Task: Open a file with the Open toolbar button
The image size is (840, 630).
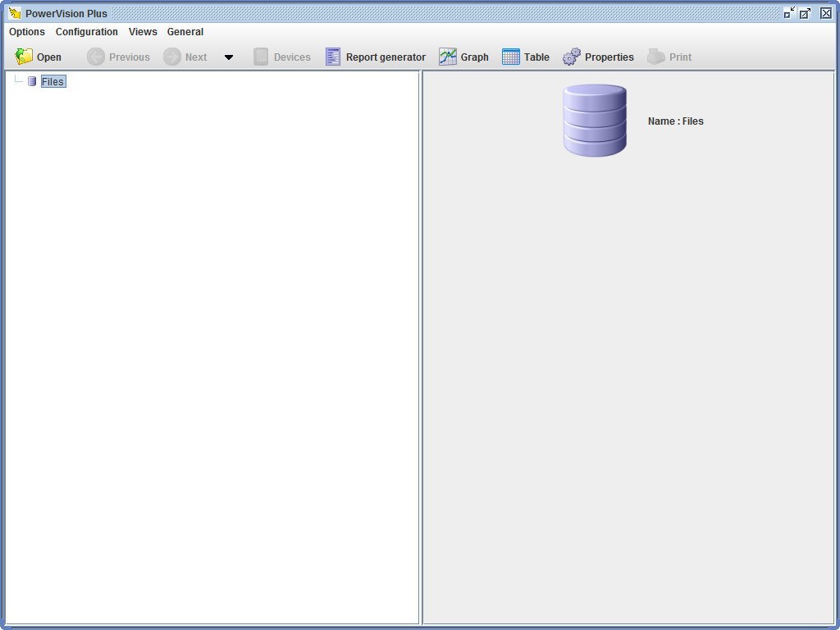Action: point(38,57)
